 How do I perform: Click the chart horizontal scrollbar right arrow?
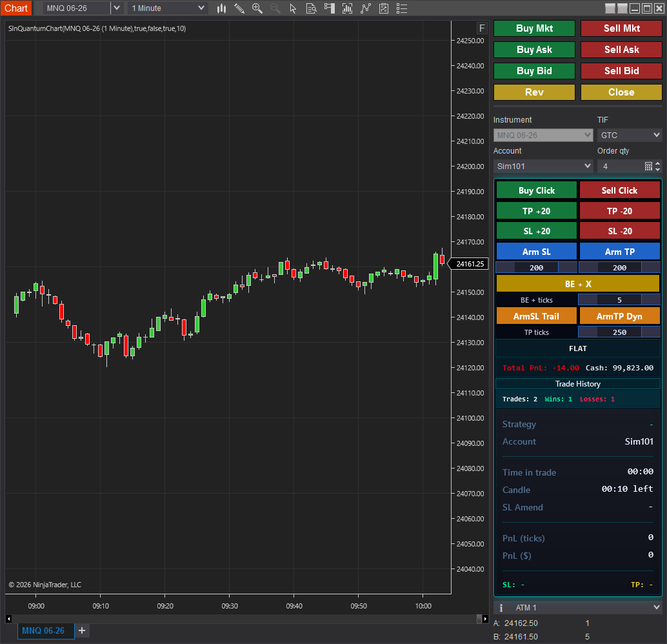pyautogui.click(x=485, y=619)
